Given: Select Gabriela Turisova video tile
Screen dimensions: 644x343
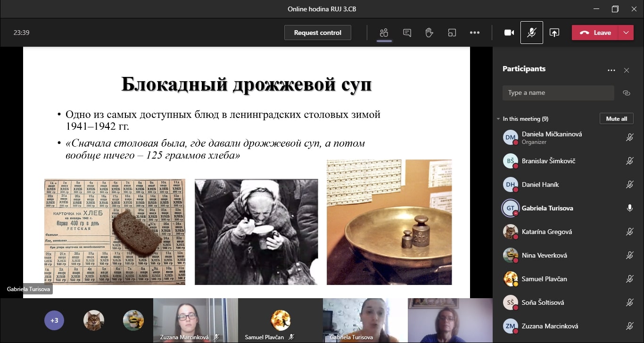Looking at the screenshot, I should pyautogui.click(x=365, y=320).
